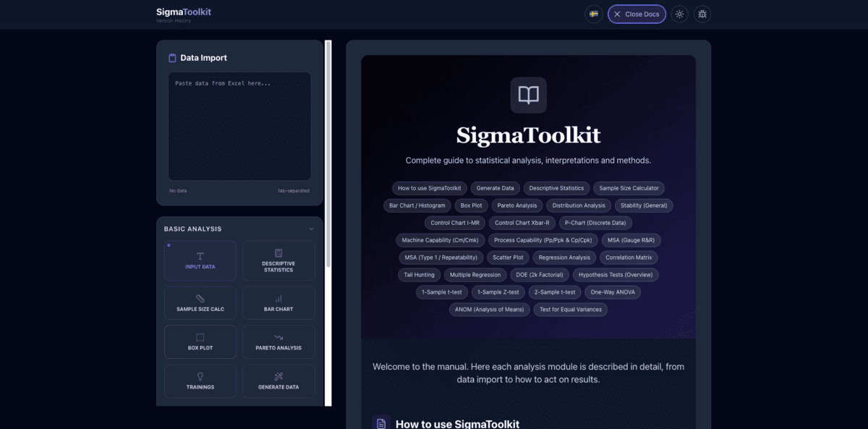Jump to 2-Sample t-test chip

(x=555, y=292)
